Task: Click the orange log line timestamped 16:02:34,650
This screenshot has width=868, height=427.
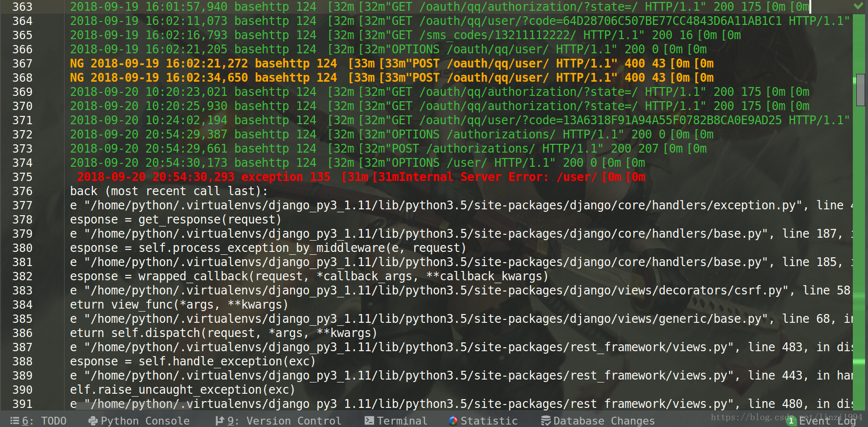Action: 392,78
